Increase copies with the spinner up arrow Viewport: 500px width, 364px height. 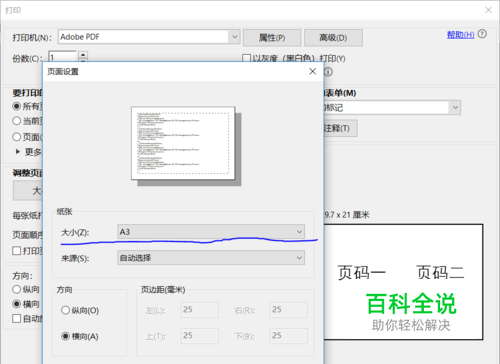(x=83, y=54)
